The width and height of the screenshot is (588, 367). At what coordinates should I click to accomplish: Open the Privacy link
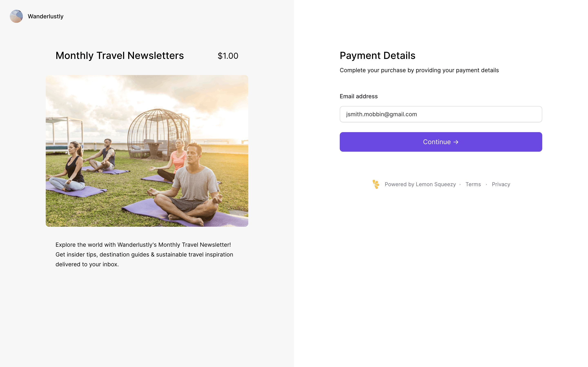501,184
